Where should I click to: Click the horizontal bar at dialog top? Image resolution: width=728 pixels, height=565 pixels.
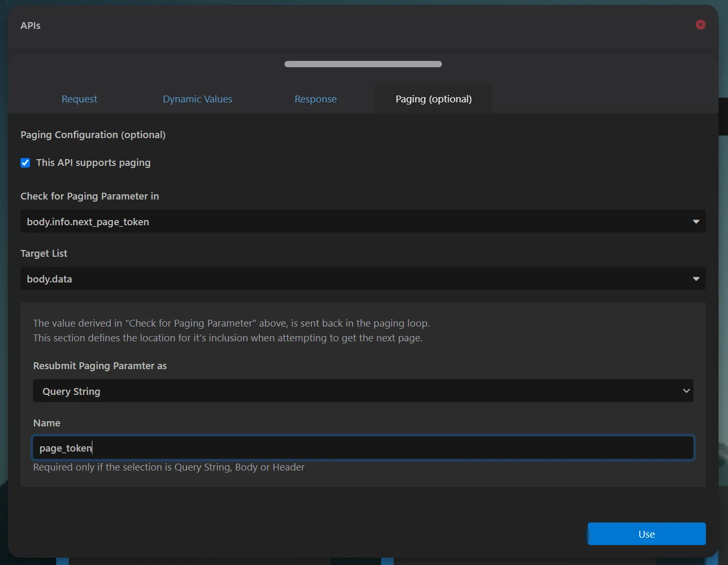(363, 64)
